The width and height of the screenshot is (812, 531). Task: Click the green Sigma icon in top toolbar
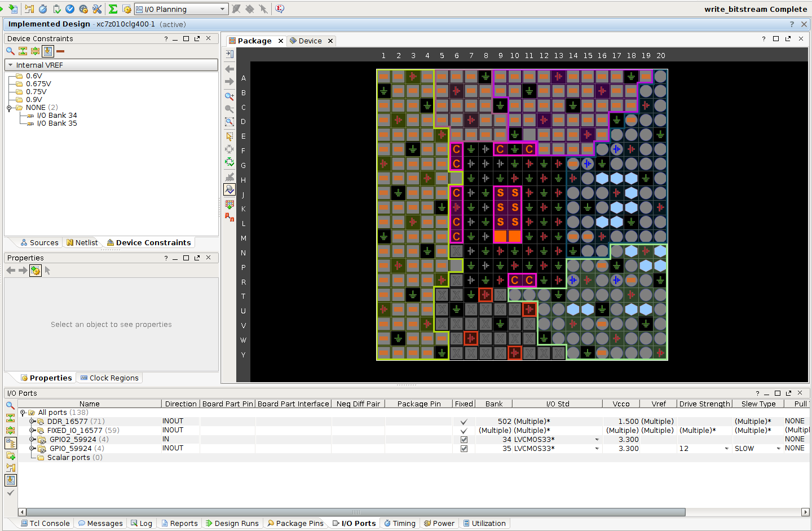[113, 9]
